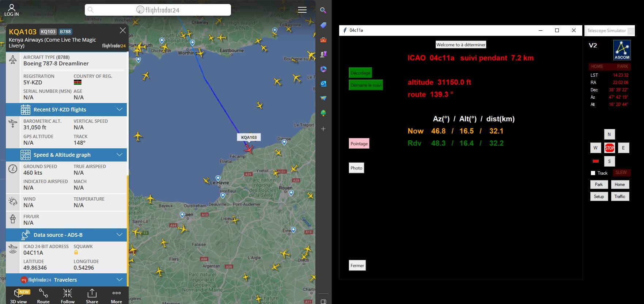Click the Démarre le suivi button
The height and width of the screenshot is (304, 644).
(x=366, y=85)
